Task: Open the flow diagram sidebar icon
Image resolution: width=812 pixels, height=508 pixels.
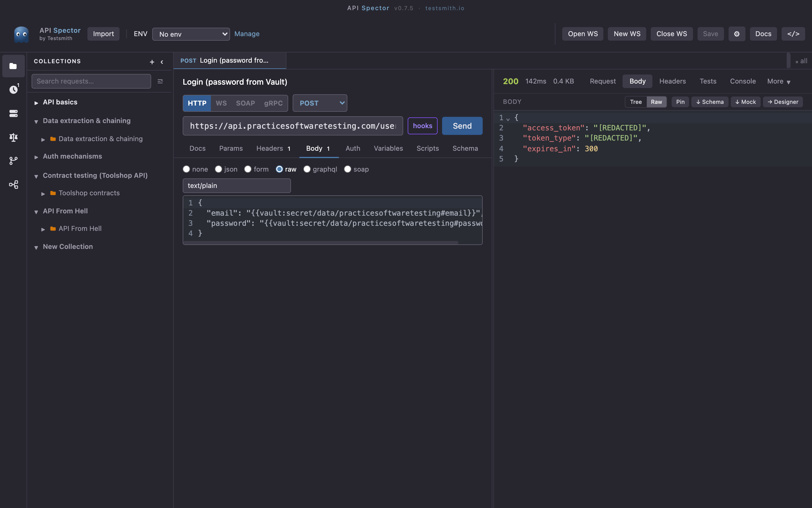Action: [x=13, y=185]
